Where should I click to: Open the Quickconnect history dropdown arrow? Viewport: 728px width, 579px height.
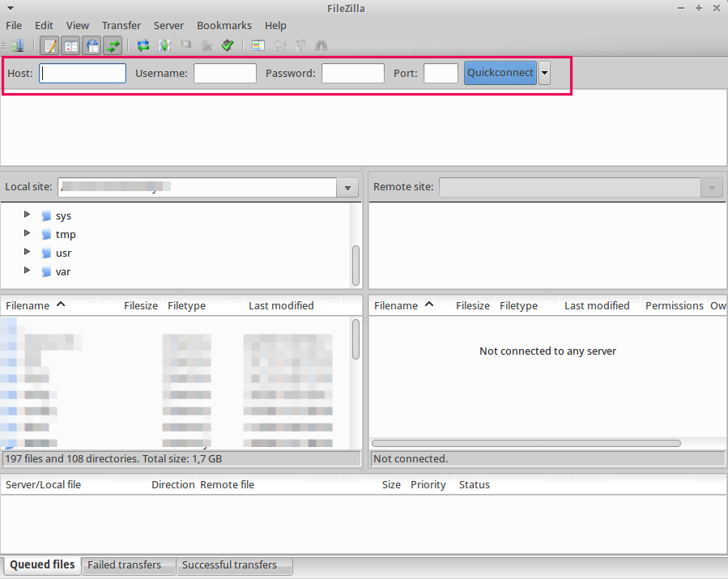point(545,73)
